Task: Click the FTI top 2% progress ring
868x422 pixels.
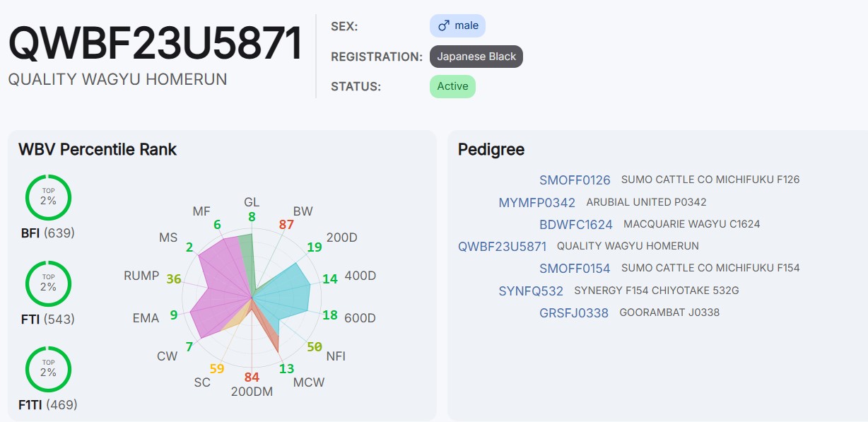Action: (48, 283)
